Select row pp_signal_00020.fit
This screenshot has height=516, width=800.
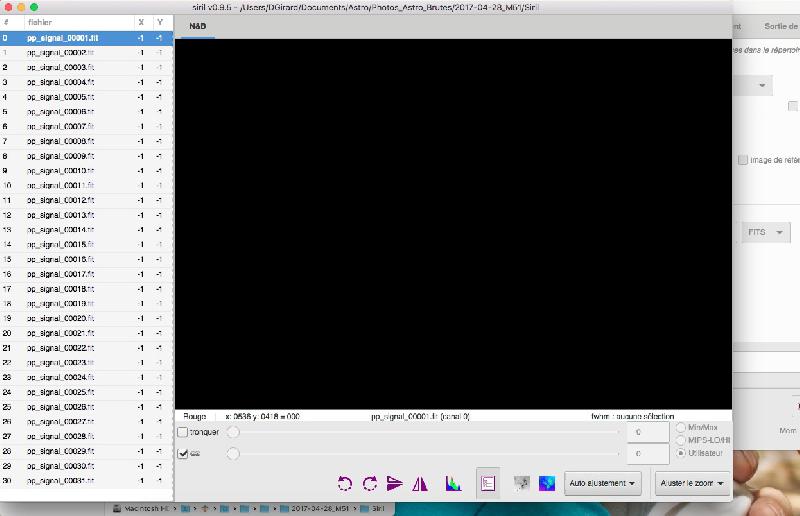click(86, 318)
